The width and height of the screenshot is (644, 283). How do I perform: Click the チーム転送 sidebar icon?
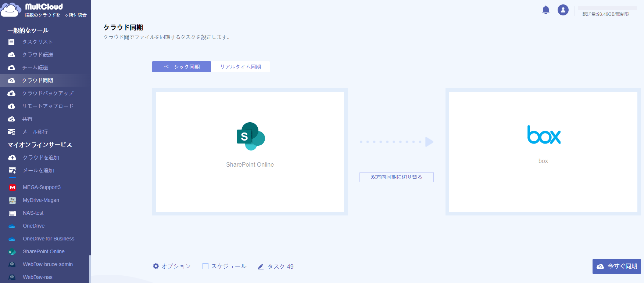(x=11, y=68)
